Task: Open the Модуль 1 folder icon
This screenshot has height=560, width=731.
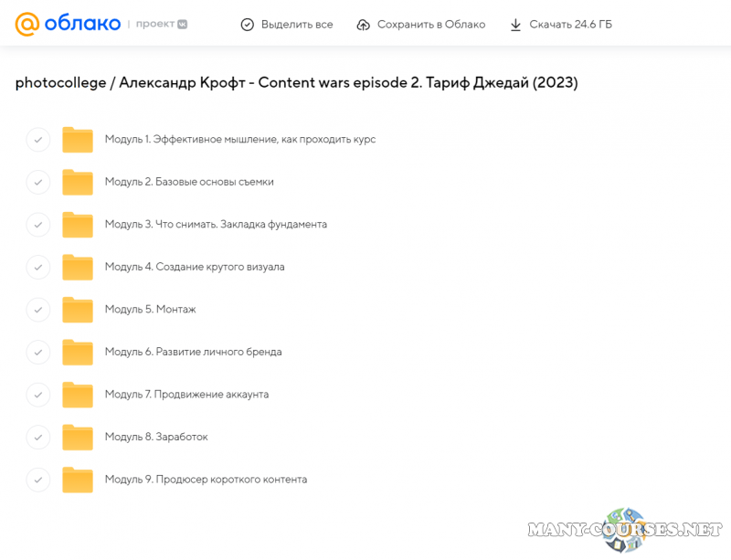Action: click(x=78, y=140)
